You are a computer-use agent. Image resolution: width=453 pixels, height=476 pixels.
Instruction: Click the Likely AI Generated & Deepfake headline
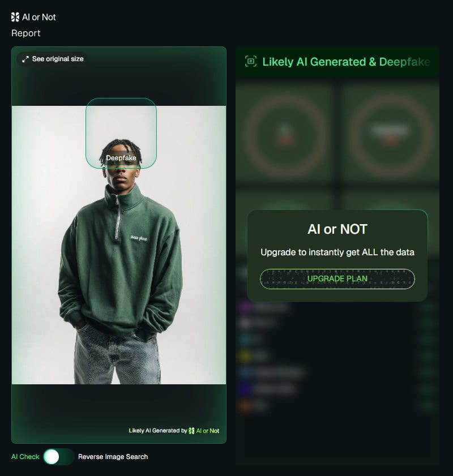[346, 62]
